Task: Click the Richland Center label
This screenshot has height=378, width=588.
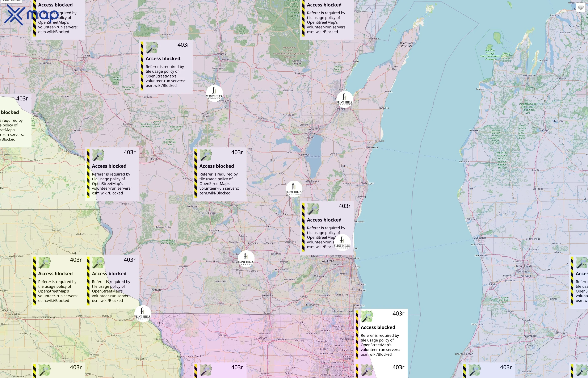Action: (x=163, y=227)
